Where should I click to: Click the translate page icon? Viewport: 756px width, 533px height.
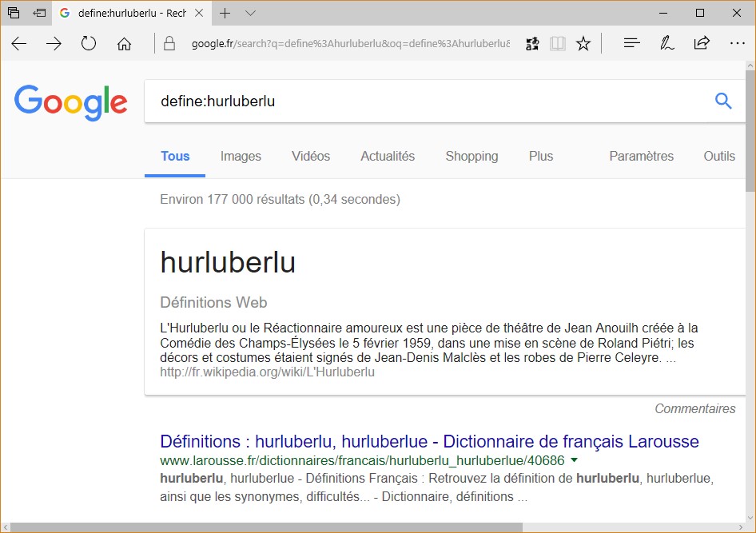(x=532, y=44)
